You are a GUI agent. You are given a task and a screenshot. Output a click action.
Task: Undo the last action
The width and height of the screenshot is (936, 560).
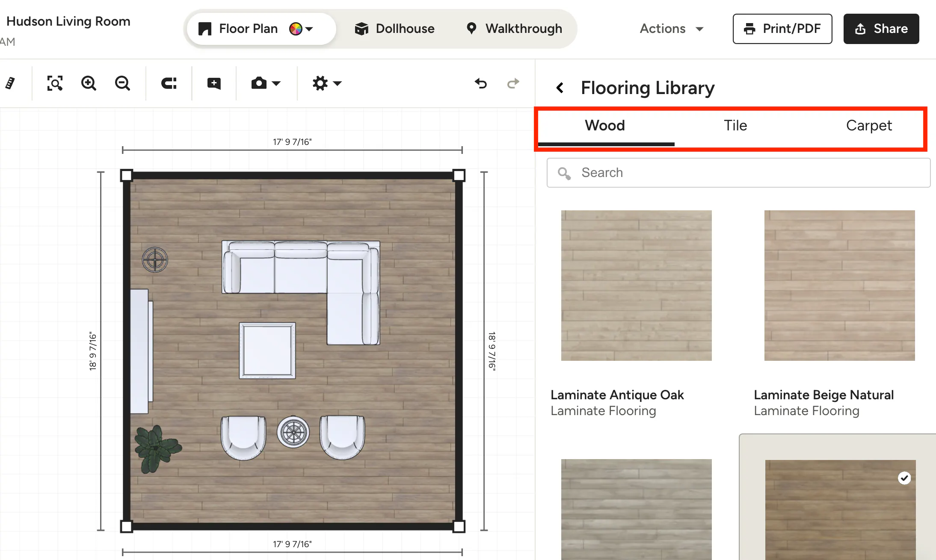[481, 83]
